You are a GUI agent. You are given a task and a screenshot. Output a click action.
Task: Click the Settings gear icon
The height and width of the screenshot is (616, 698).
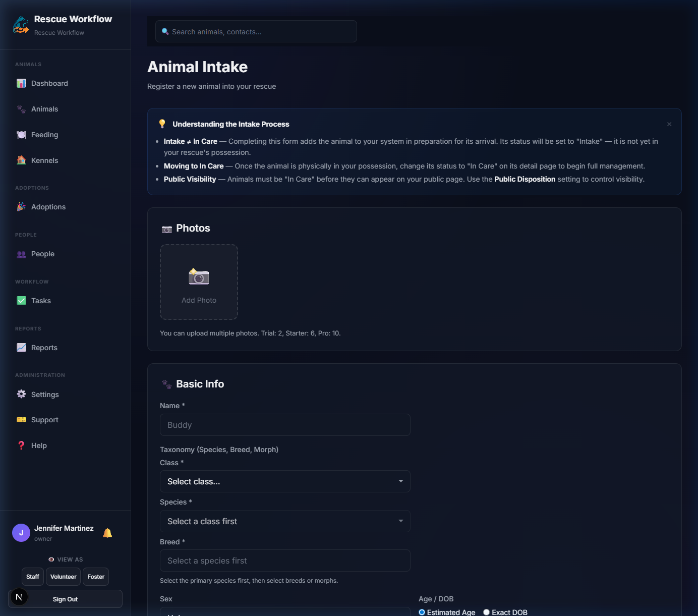[21, 395]
